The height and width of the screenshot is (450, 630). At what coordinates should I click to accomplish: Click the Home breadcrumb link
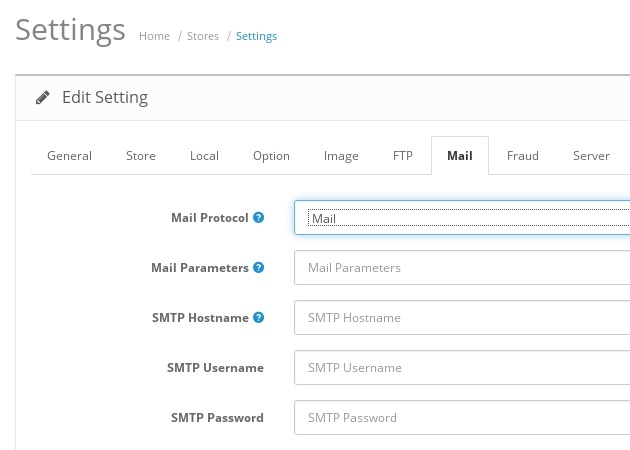(154, 36)
